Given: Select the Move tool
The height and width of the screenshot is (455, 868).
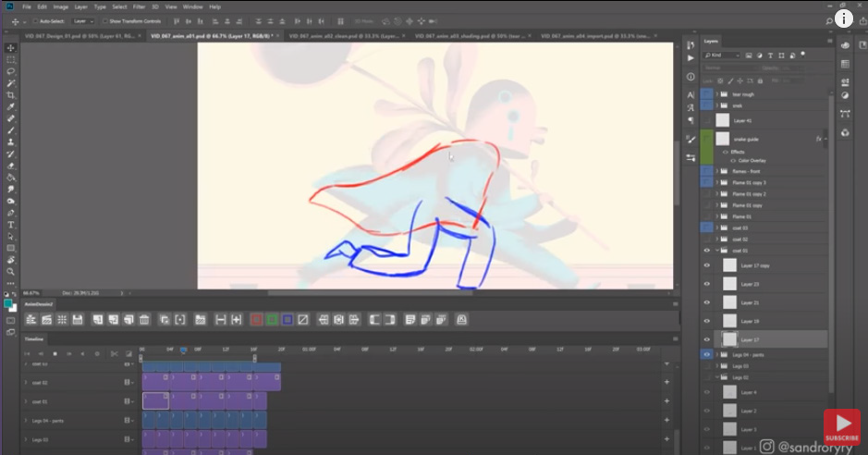Looking at the screenshot, I should coord(11,47).
